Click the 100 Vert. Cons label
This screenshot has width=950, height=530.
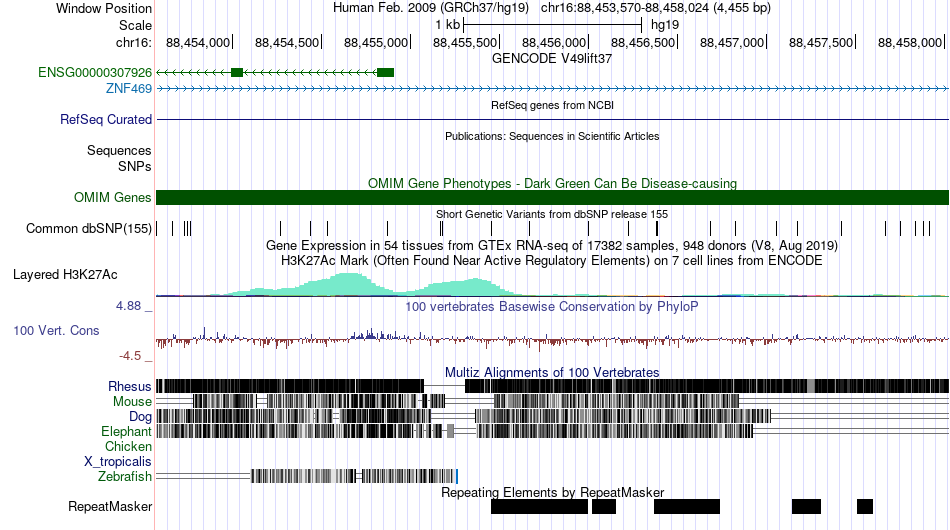point(56,330)
